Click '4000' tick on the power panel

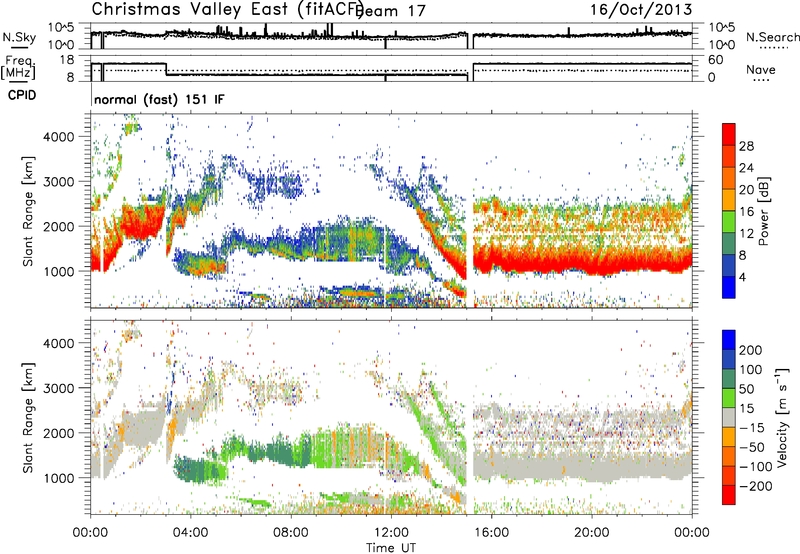[x=58, y=137]
